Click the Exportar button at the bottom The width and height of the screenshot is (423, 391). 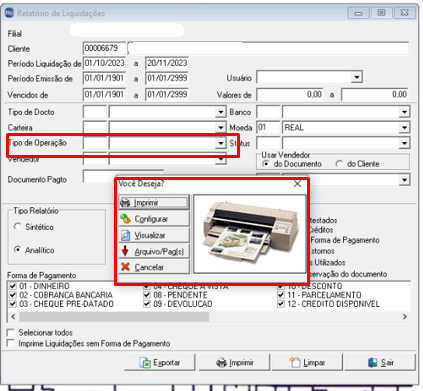point(160,362)
